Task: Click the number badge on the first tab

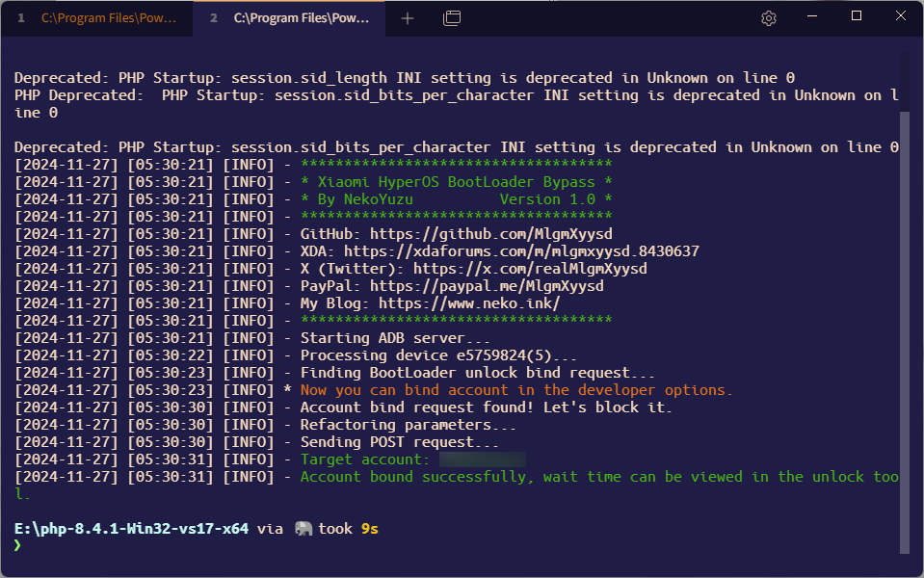Action: [x=21, y=17]
